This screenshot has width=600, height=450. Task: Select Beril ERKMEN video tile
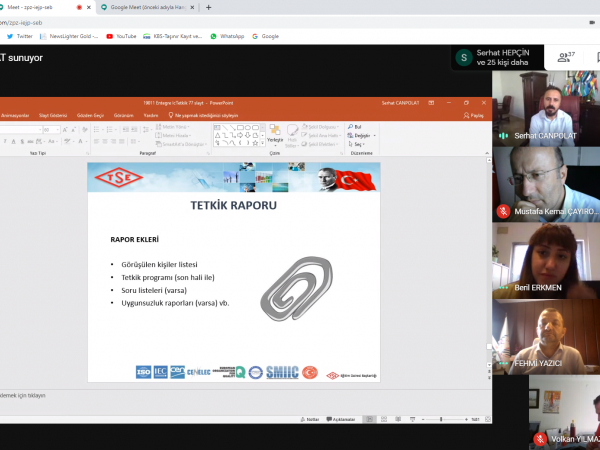click(x=546, y=261)
